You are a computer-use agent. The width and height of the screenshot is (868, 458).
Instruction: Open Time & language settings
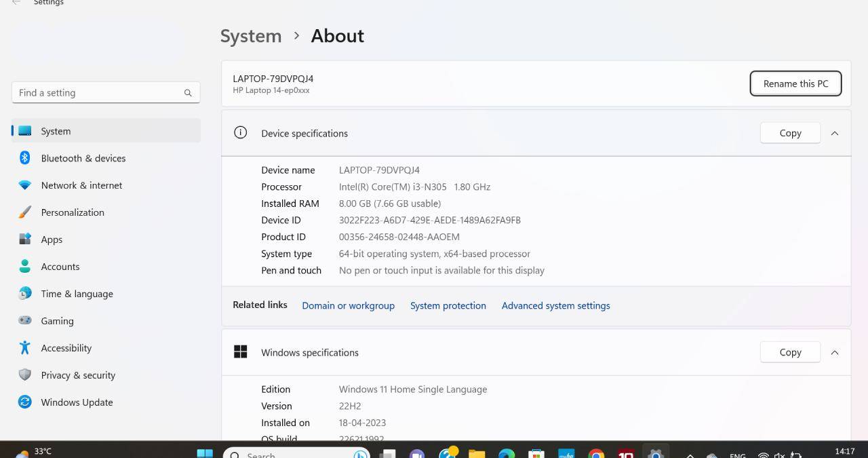(77, 294)
